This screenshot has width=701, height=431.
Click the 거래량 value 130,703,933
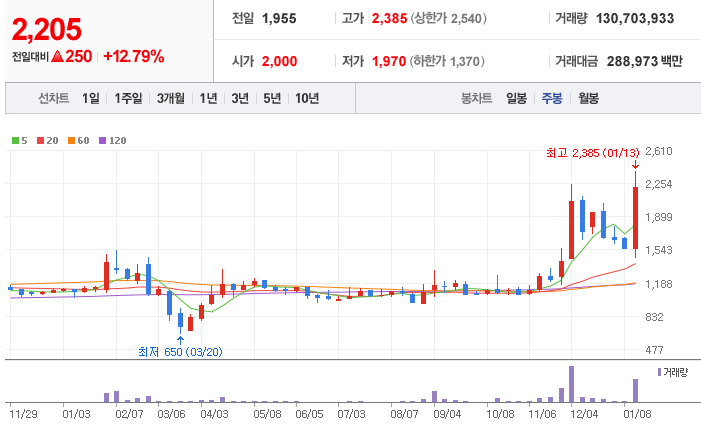pos(635,18)
